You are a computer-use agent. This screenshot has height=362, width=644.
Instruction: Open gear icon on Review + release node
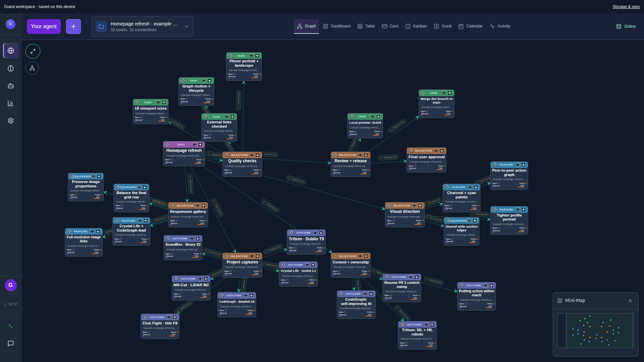[335, 155]
